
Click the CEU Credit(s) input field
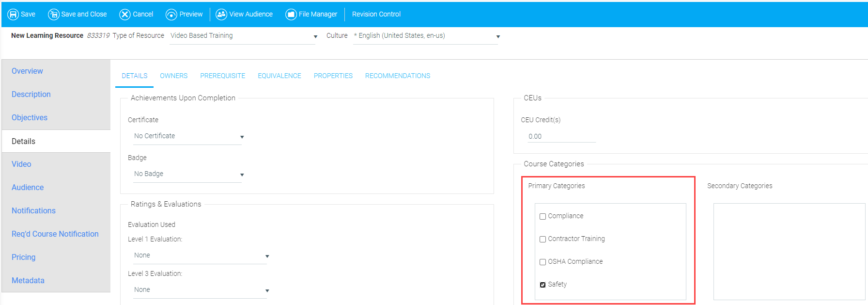click(x=561, y=137)
